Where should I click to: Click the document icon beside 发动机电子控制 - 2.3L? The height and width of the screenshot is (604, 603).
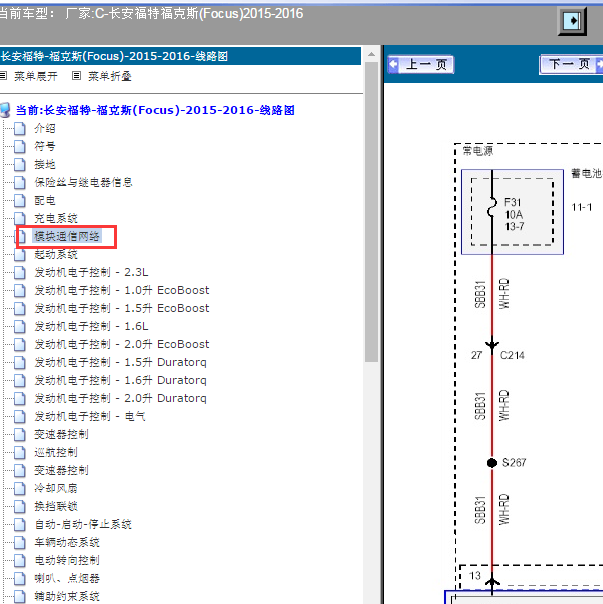tap(20, 272)
